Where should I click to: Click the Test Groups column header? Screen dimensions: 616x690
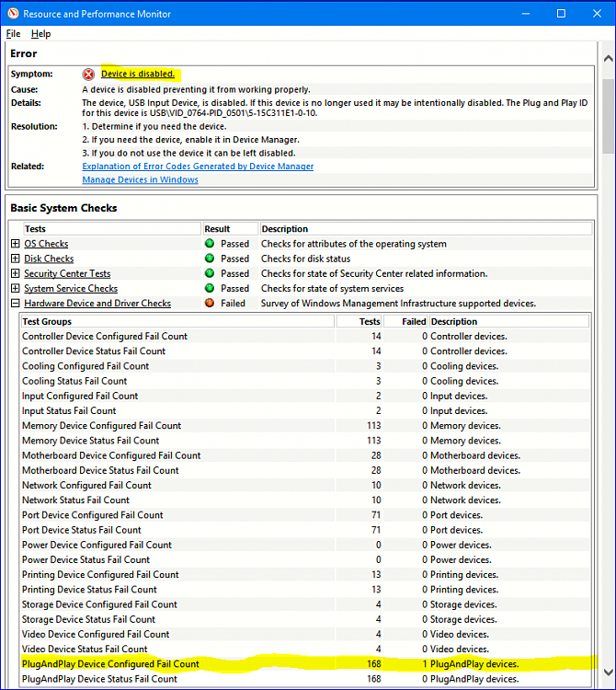coord(177,322)
